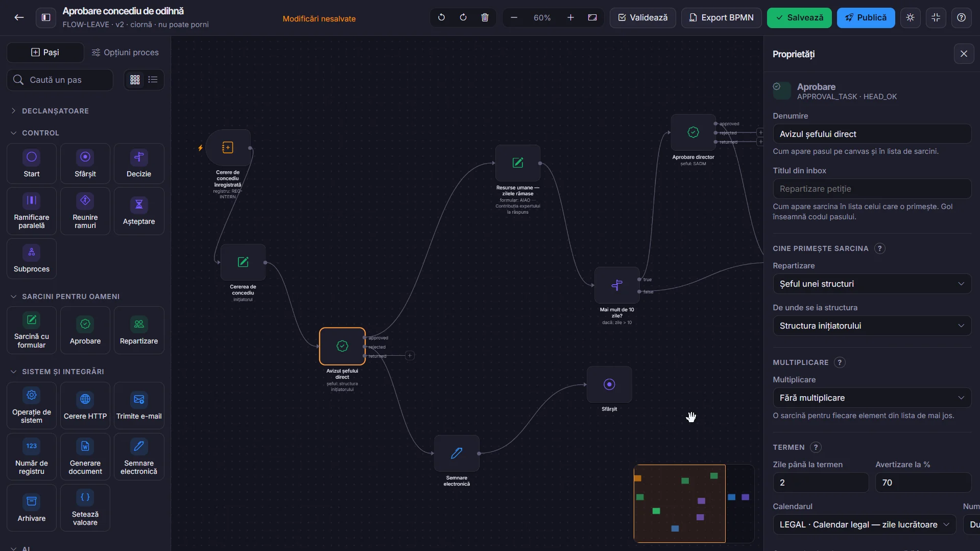Click the back arrow icon

point(19,17)
